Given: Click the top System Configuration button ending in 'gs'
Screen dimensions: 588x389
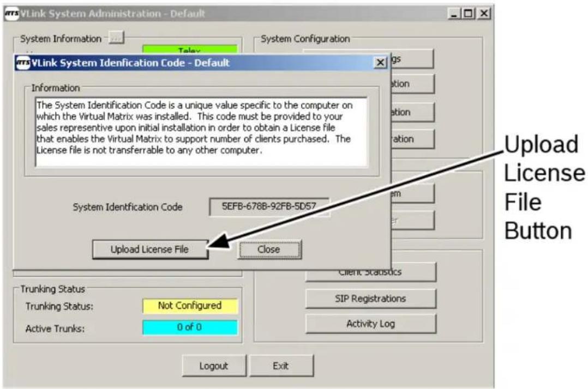Looking at the screenshot, I should [412, 59].
